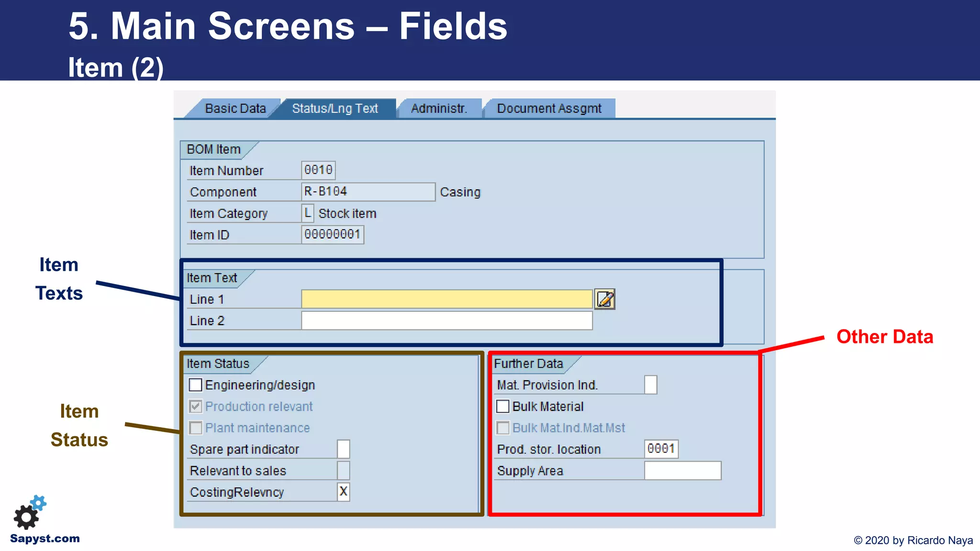Tick the Engineering/design checkbox
This screenshot has height=551, width=980.
coord(195,385)
